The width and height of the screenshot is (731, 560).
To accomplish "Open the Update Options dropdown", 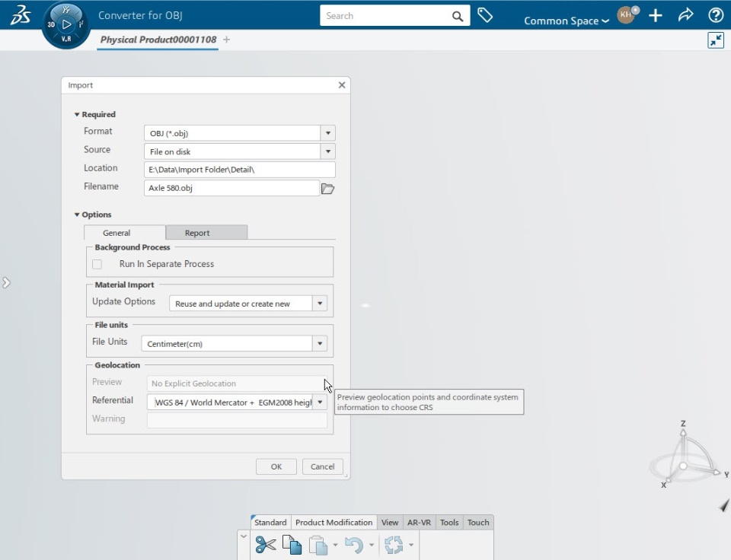I will [x=320, y=304].
